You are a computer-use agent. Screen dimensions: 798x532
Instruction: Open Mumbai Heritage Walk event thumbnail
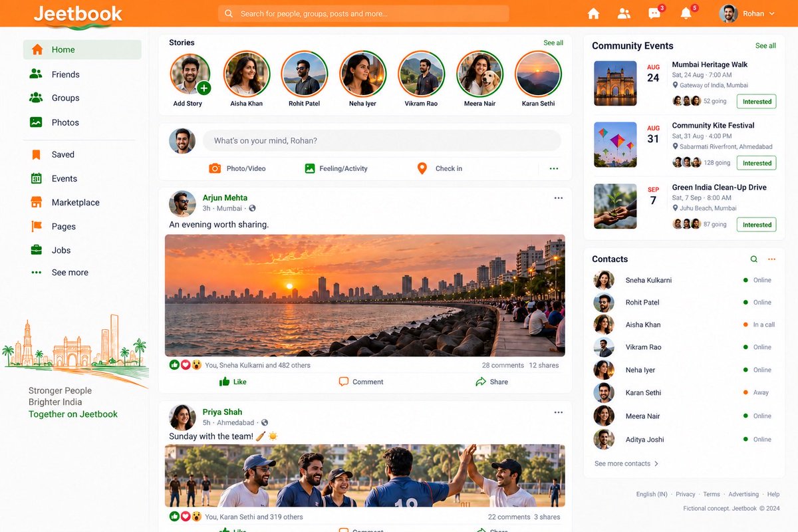tap(615, 83)
